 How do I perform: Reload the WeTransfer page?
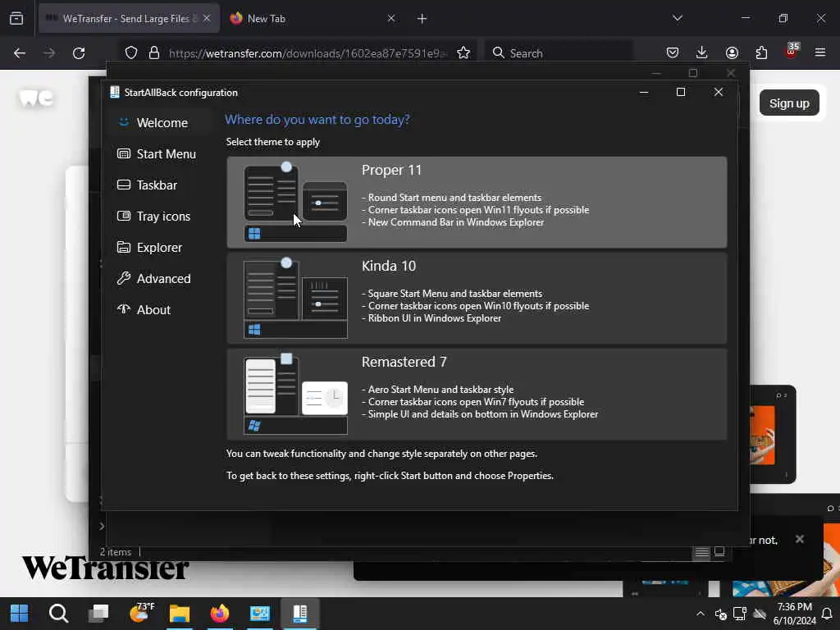tap(79, 53)
